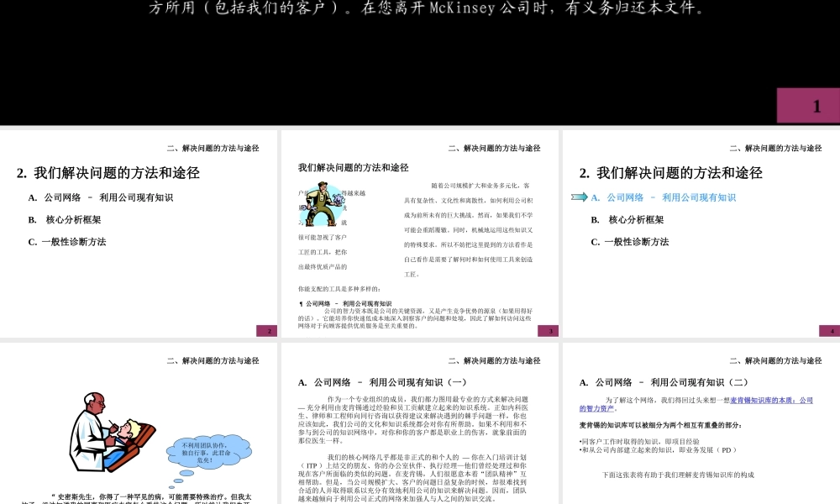Click the pink page badge showing 1
Viewport: 840px width, 504px height.
point(816,107)
